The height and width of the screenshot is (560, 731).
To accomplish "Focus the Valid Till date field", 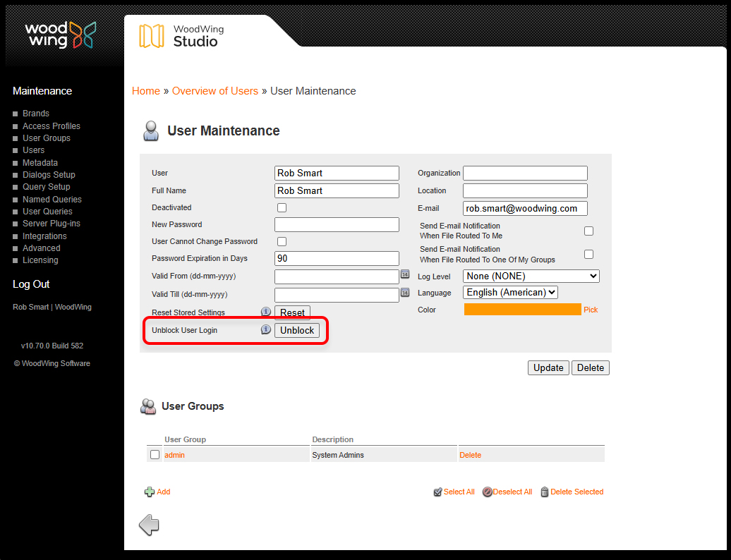I will [x=337, y=295].
